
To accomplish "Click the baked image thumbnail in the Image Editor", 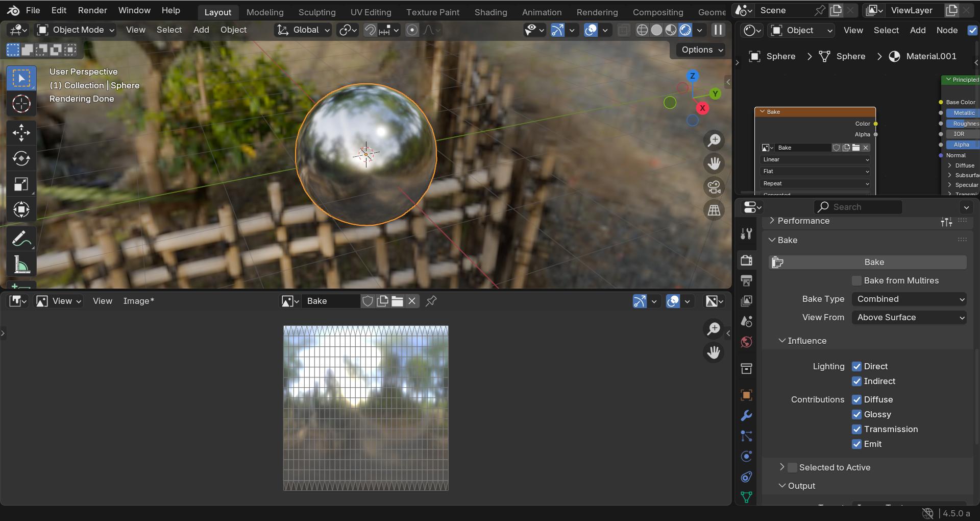I will pos(366,408).
